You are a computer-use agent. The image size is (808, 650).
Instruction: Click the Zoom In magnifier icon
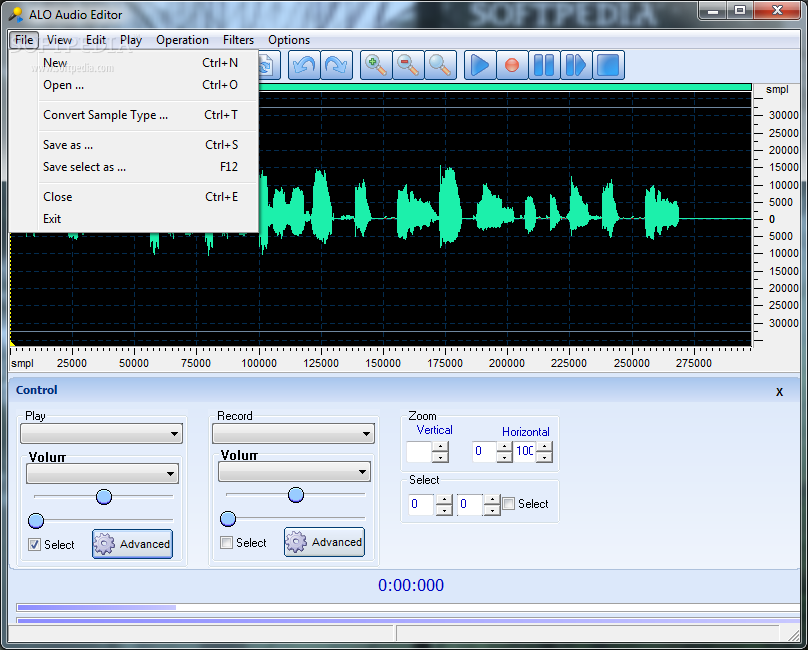coord(376,66)
